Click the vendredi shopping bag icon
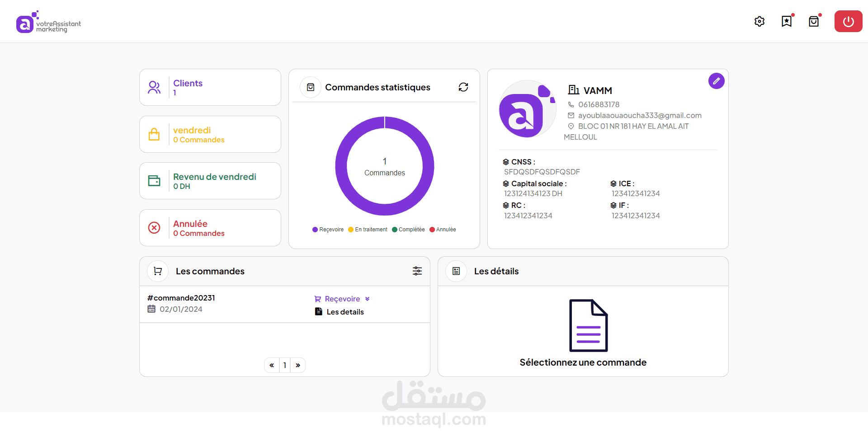Viewport: 868px width, 437px height. click(x=154, y=134)
